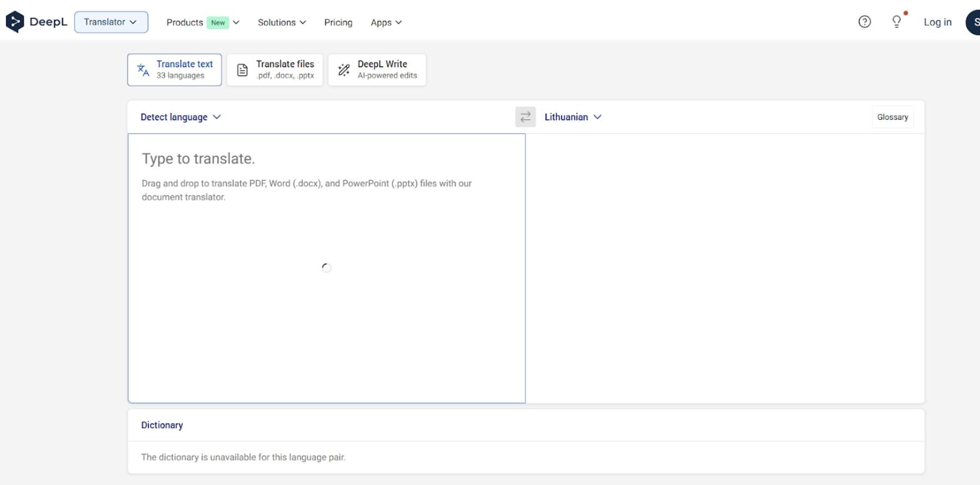
Task: Click the Log in link
Action: [937, 22]
